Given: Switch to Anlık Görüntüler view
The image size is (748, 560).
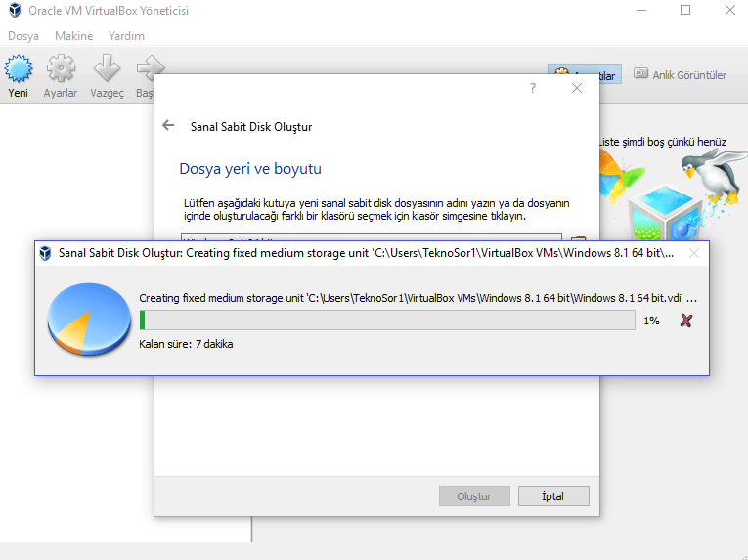Looking at the screenshot, I should pos(680,74).
